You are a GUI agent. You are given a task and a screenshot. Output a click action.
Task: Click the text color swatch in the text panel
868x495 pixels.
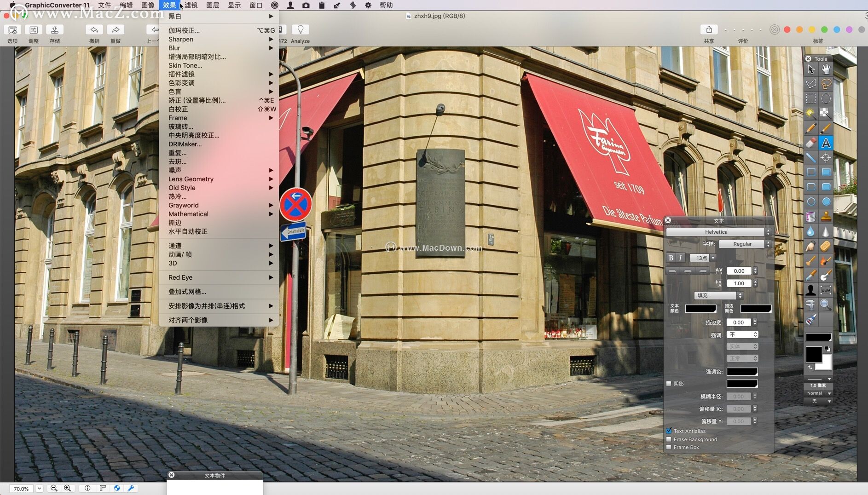click(700, 309)
